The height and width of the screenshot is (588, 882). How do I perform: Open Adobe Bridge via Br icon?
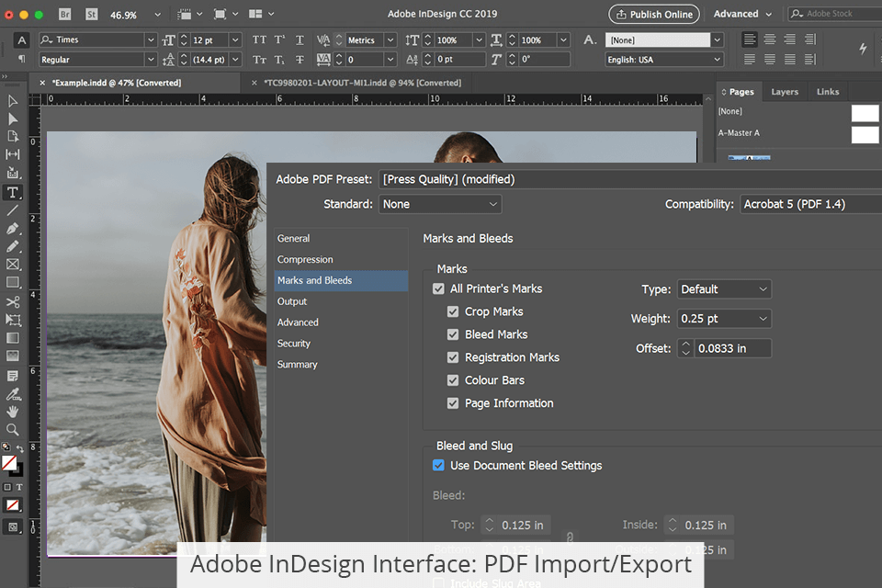[x=65, y=14]
